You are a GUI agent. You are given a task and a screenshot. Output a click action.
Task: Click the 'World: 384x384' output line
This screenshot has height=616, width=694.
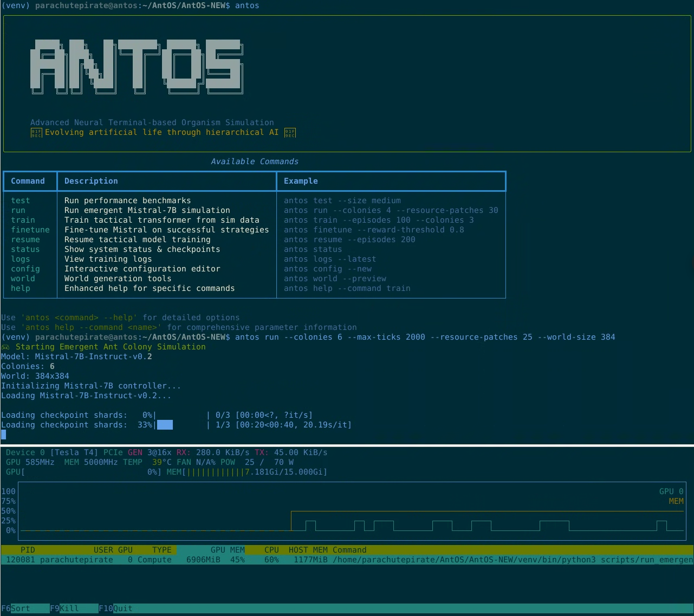tap(35, 376)
